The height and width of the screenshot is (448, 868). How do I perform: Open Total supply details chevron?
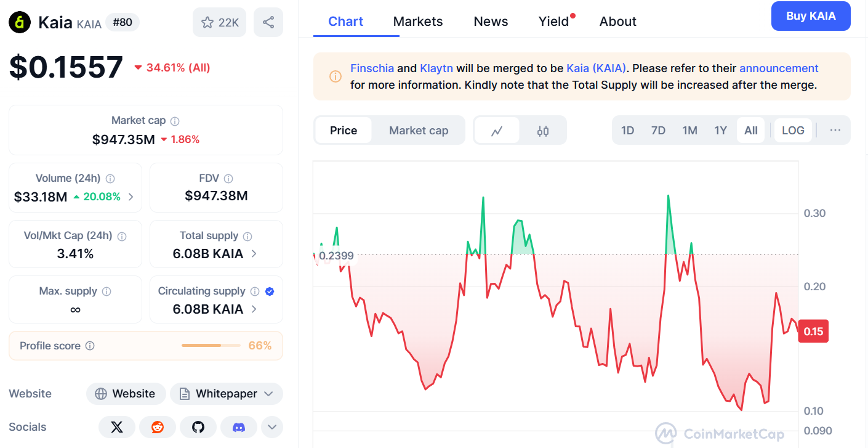254,254
